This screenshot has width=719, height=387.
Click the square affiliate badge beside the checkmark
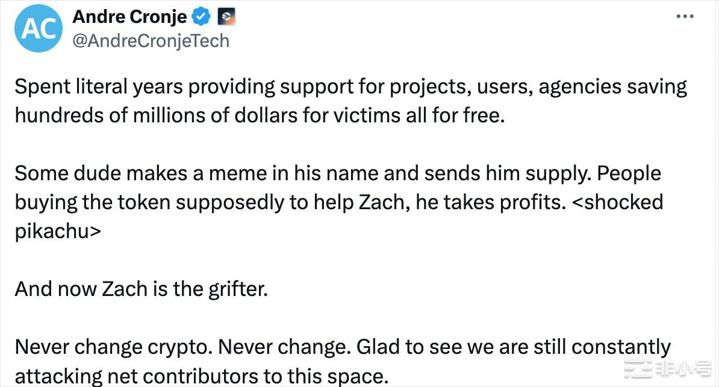(226, 17)
